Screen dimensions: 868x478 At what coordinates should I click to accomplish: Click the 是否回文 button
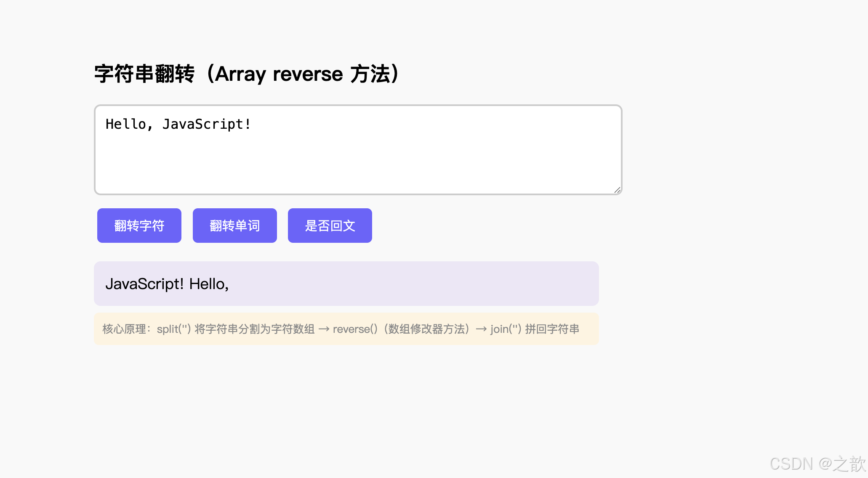click(330, 226)
